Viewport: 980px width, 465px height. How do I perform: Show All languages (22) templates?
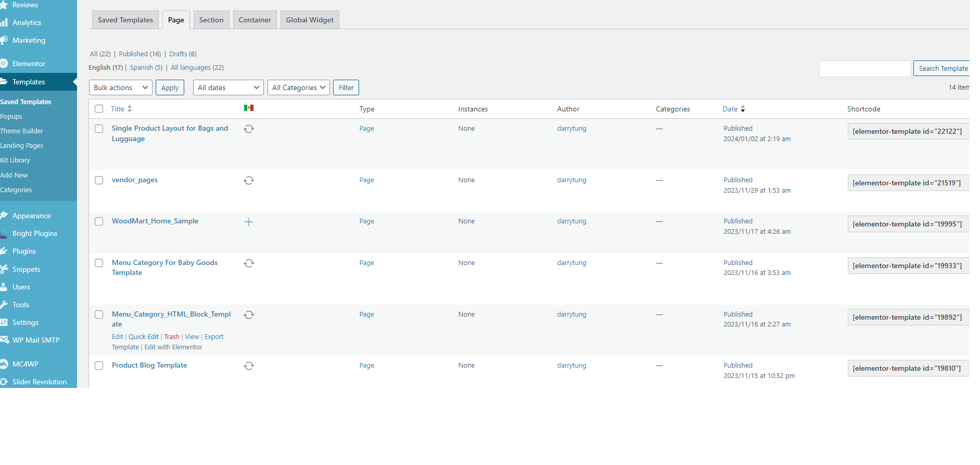click(197, 67)
